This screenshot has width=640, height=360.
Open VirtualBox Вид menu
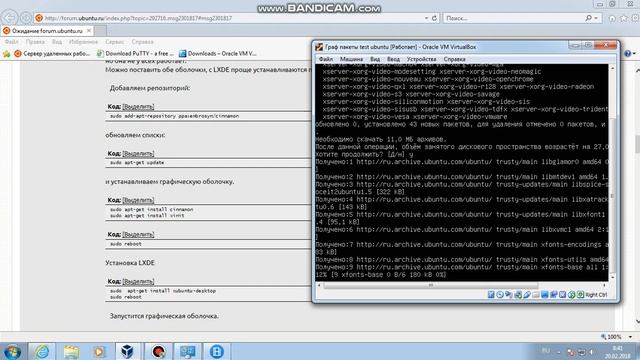(x=375, y=59)
